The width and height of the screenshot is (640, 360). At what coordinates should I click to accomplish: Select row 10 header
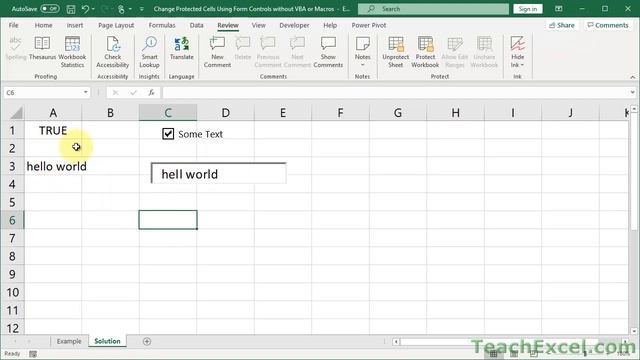tap(12, 292)
